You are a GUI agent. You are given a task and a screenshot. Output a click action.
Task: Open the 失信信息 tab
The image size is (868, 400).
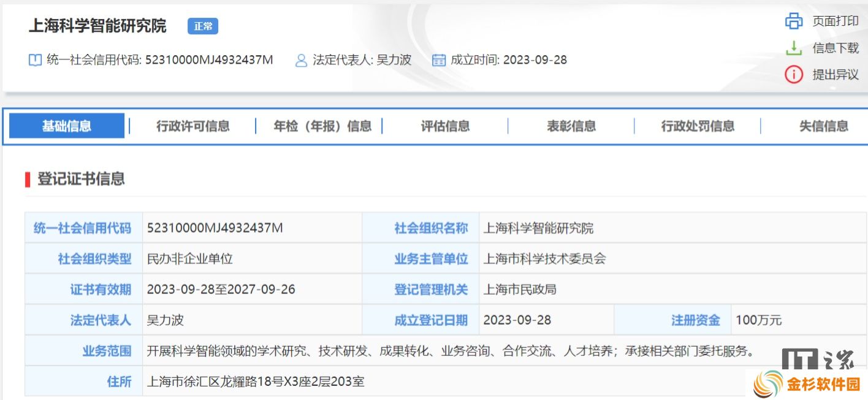(824, 126)
